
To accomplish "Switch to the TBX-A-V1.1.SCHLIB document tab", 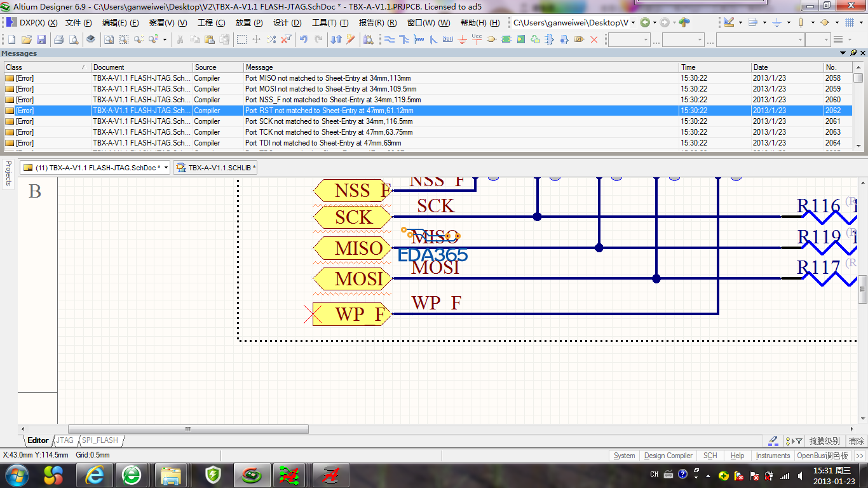I will [x=216, y=168].
